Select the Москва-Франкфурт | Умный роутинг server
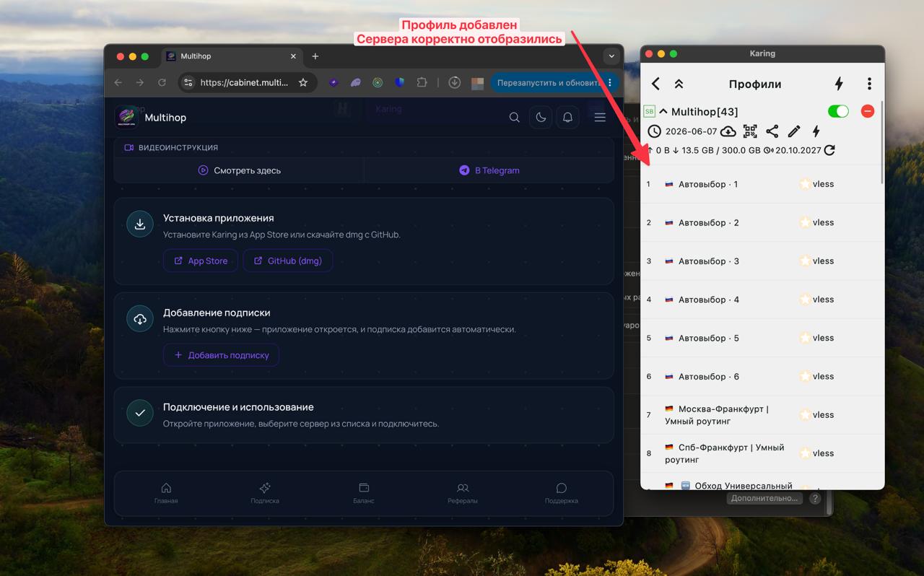This screenshot has width=924, height=576. tap(762, 415)
